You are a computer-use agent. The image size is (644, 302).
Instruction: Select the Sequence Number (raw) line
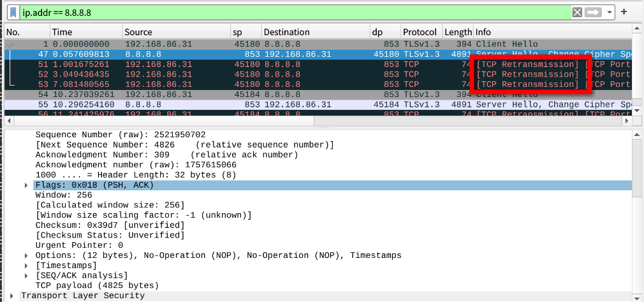click(121, 135)
